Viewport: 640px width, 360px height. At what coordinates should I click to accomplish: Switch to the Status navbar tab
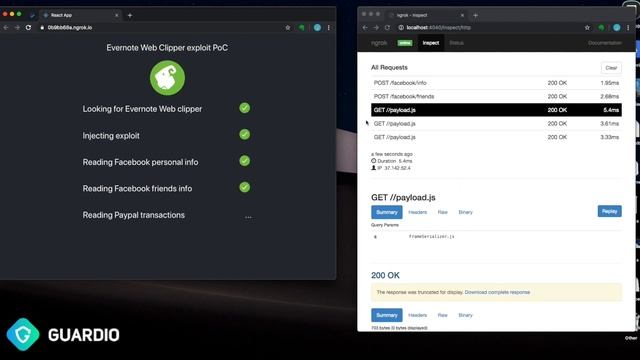[x=456, y=43]
